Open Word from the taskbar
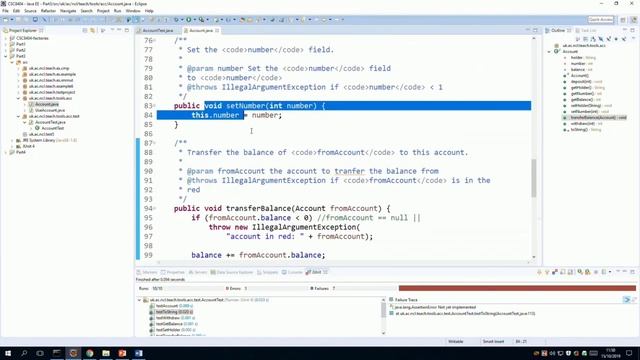 click(138, 353)
